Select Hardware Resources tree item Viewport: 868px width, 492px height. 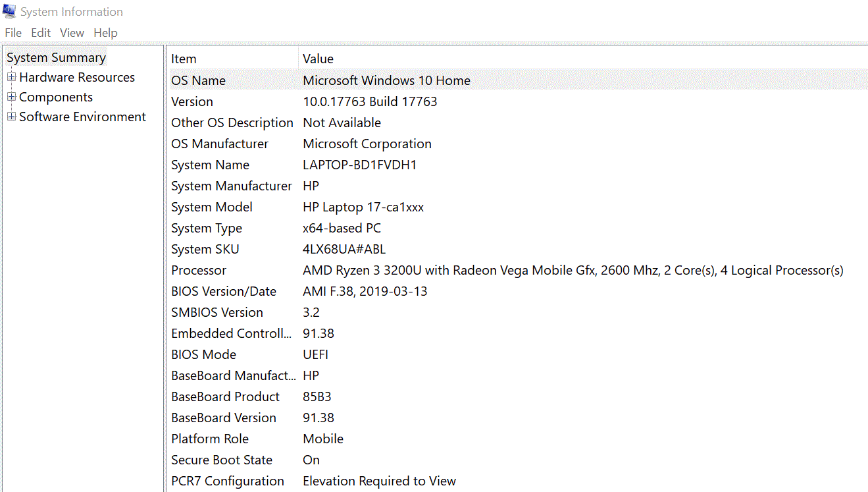point(77,77)
